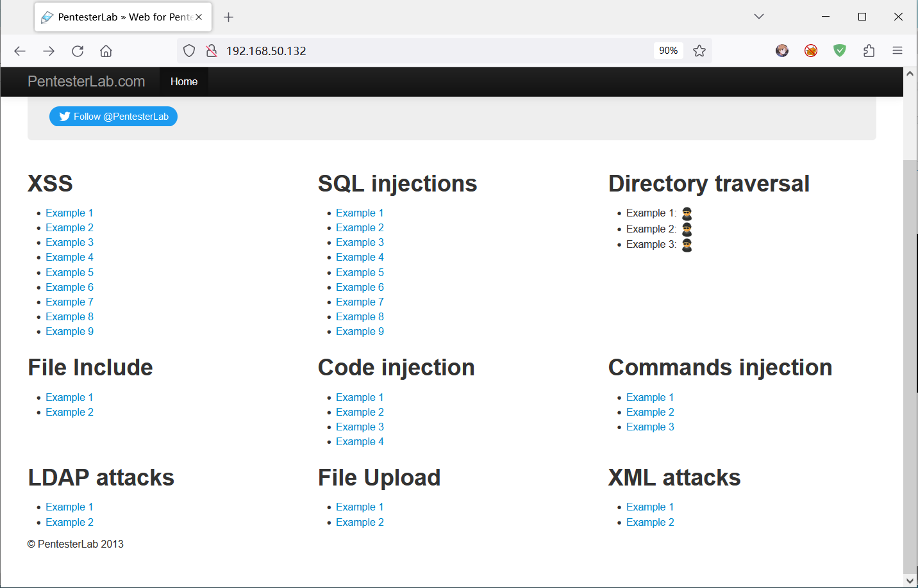
Task: Open LDAP attacks Example 1
Action: pyautogui.click(x=69, y=507)
